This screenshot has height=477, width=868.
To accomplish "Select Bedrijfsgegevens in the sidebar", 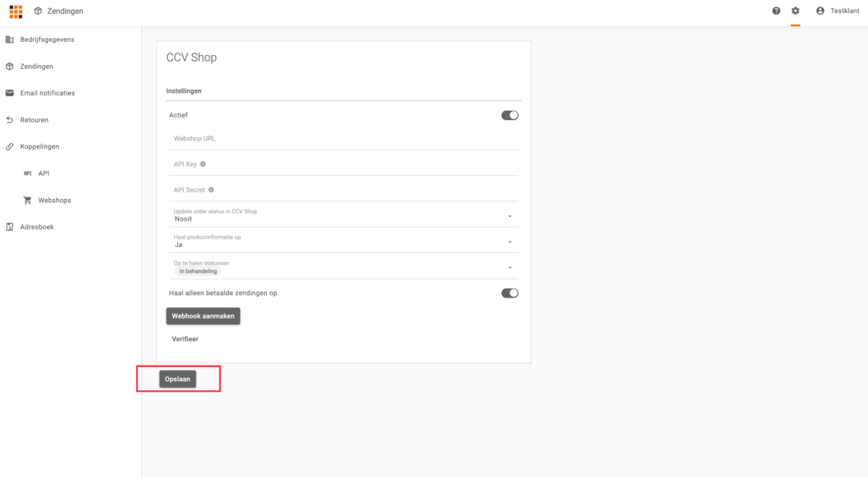I will tap(47, 40).
